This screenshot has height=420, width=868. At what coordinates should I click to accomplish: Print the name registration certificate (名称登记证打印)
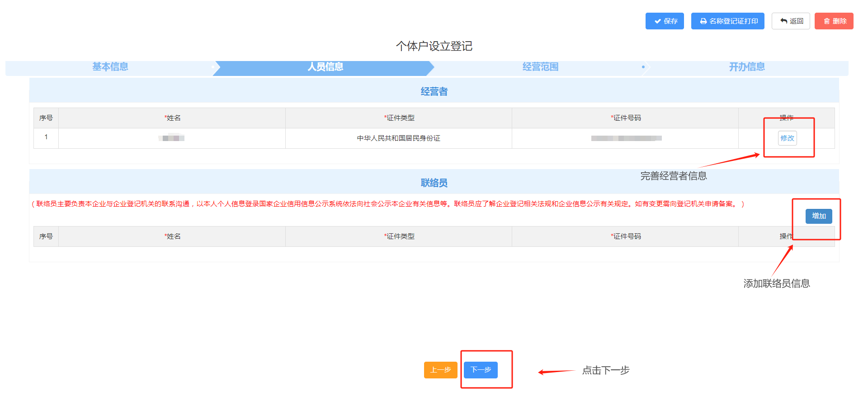727,21
